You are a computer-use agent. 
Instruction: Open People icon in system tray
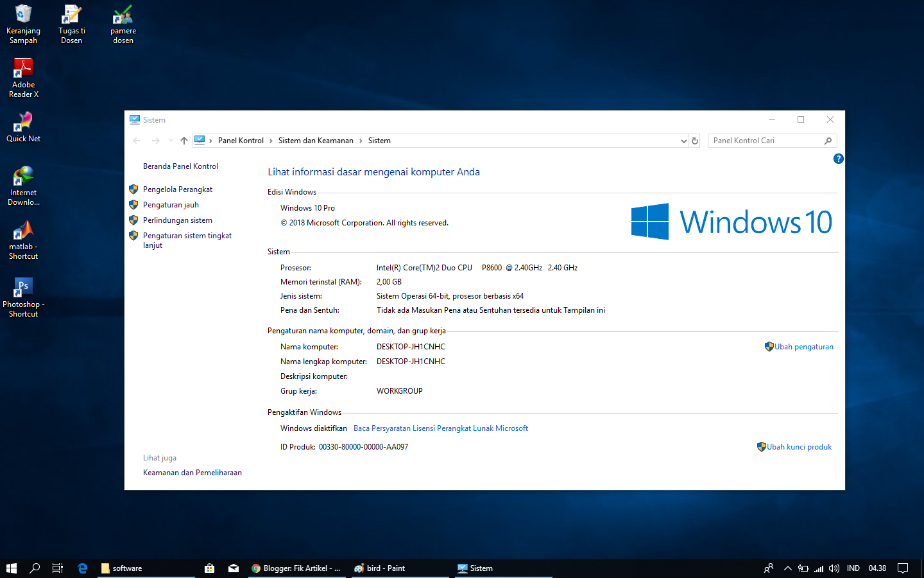point(768,568)
